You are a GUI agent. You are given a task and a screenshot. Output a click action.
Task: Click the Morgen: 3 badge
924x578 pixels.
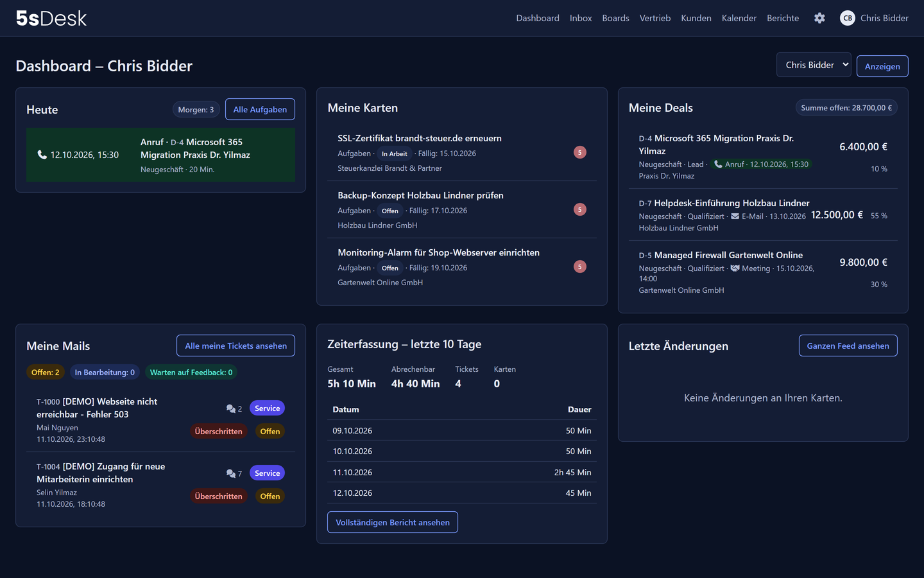[x=196, y=109]
